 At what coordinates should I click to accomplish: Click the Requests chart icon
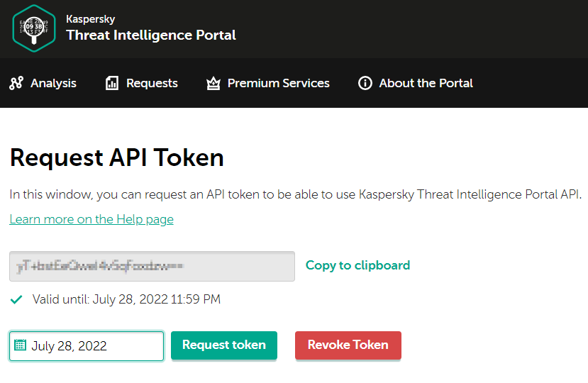(x=112, y=83)
